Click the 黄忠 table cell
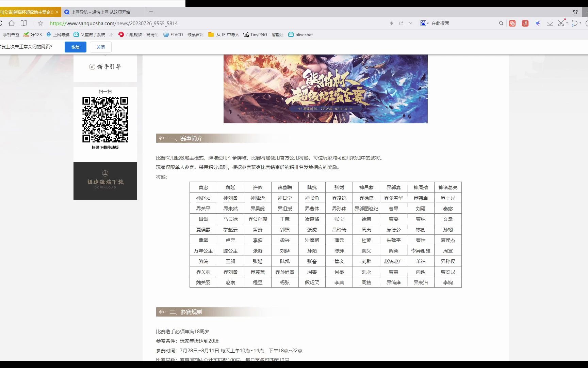 click(203, 187)
